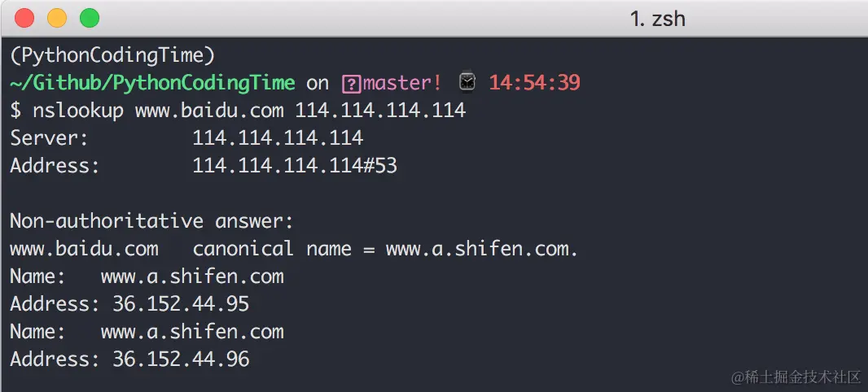
Task: Click the ~/Github/PythonCodingTime path text
Action: pyautogui.click(x=153, y=83)
